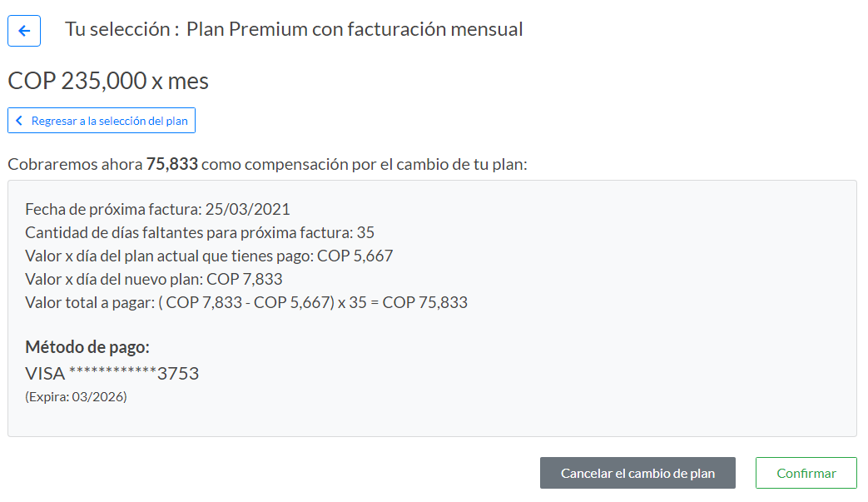Confirm the plan change with Confirmar
Image resolution: width=868 pixels, height=502 pixels.
point(806,473)
